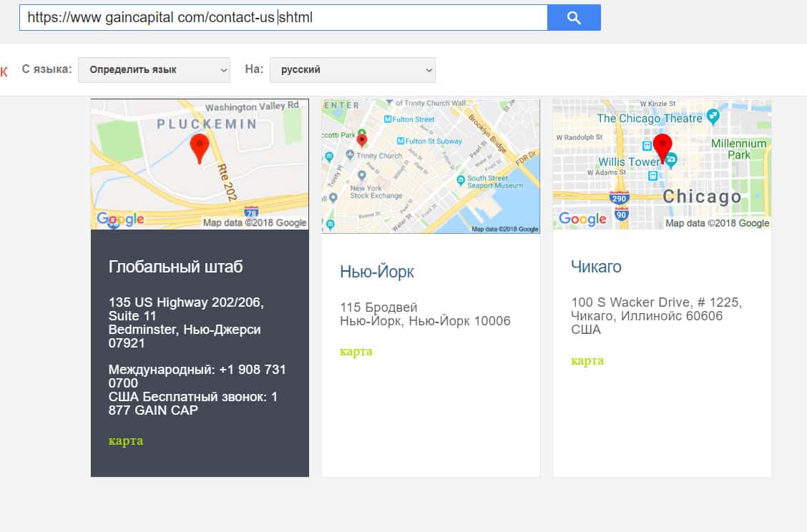Click the 'Washington Valley Rd' label on the map
Image resolution: width=807 pixels, height=532 pixels.
252,107
